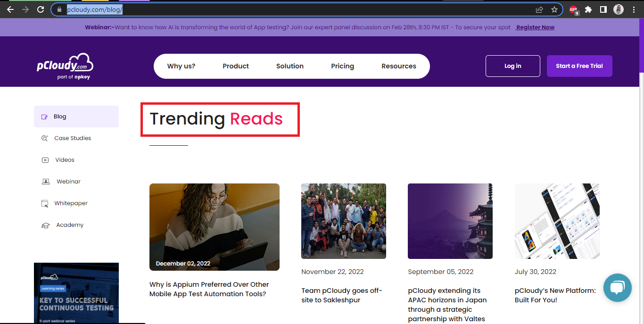Image resolution: width=644 pixels, height=324 pixels.
Task: Open the Appium article thumbnail image
Action: coord(215,227)
